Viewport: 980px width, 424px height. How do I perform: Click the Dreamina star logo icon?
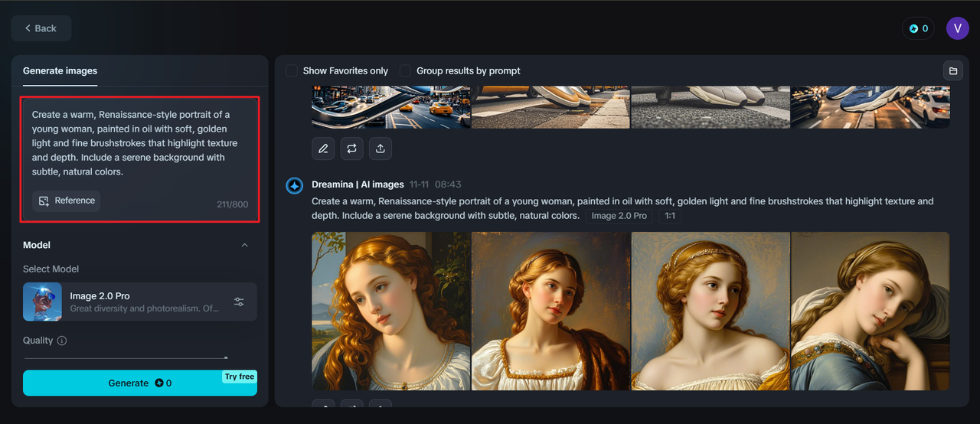tap(295, 185)
